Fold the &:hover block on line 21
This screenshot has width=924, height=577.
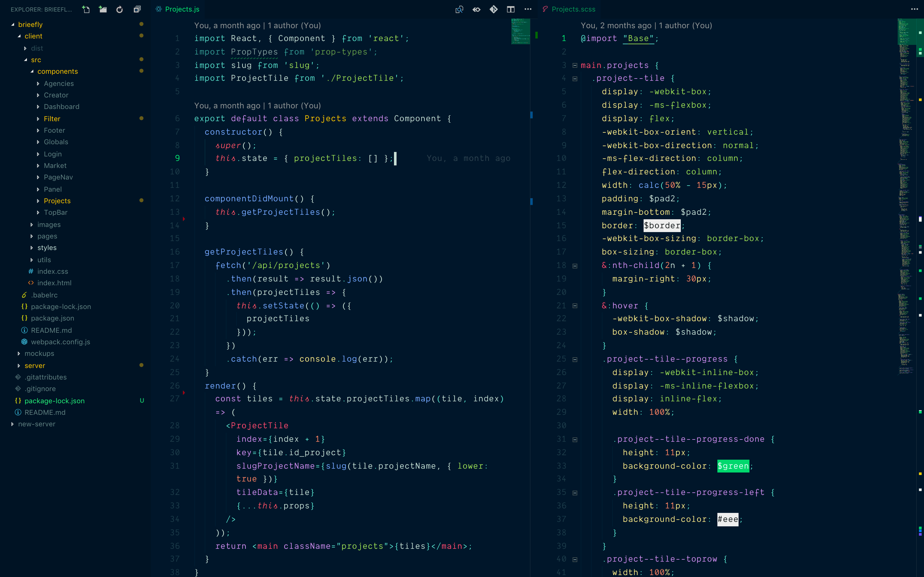pyautogui.click(x=575, y=306)
